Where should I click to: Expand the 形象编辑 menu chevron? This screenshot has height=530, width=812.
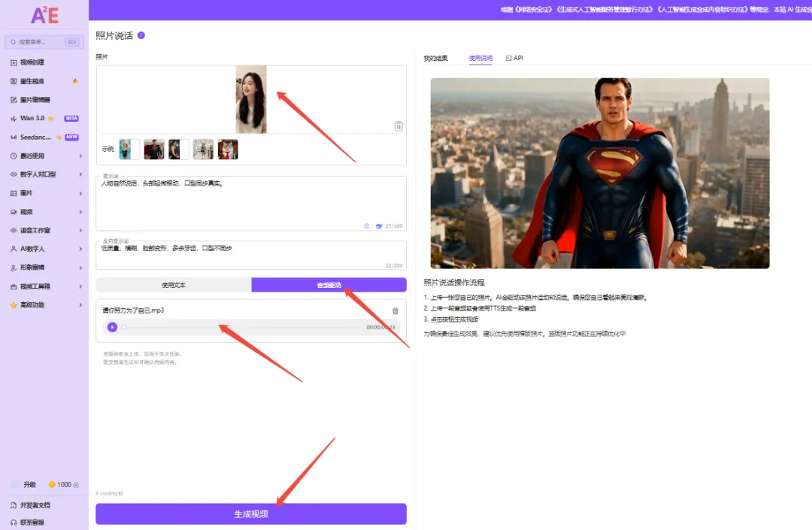(80, 268)
